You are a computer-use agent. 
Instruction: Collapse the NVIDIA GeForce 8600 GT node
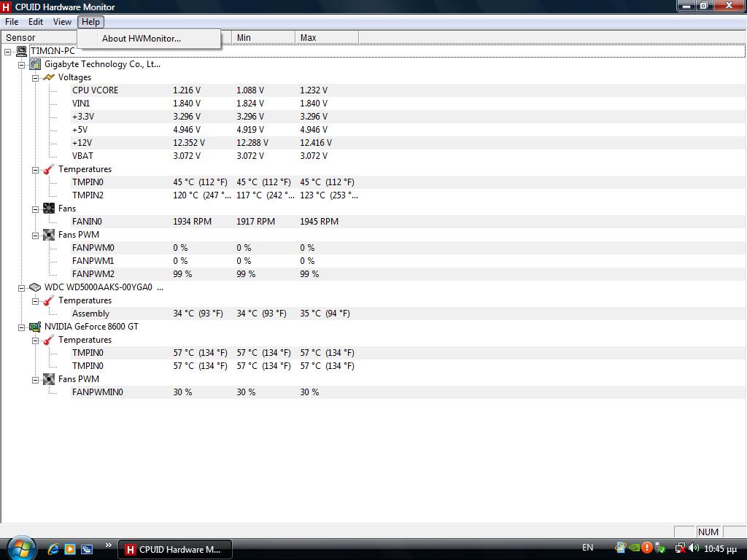pos(21,327)
